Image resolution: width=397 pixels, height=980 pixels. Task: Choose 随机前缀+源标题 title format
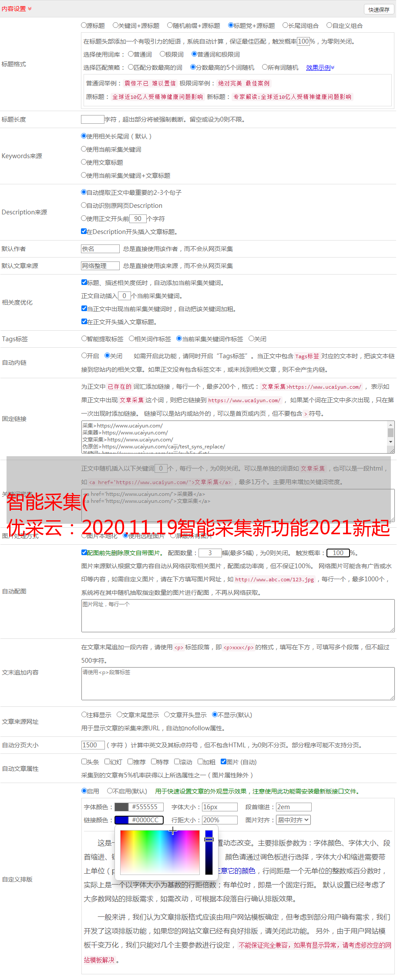point(170,26)
